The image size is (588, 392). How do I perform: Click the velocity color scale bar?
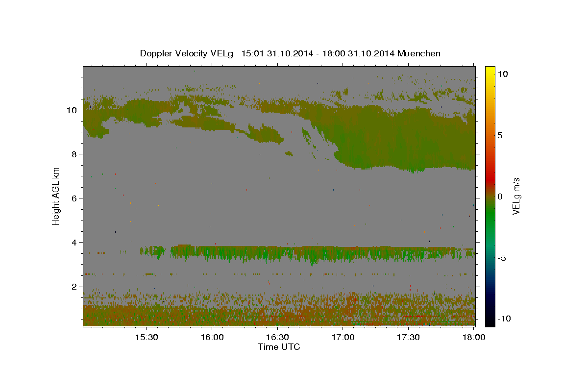[x=490, y=196]
